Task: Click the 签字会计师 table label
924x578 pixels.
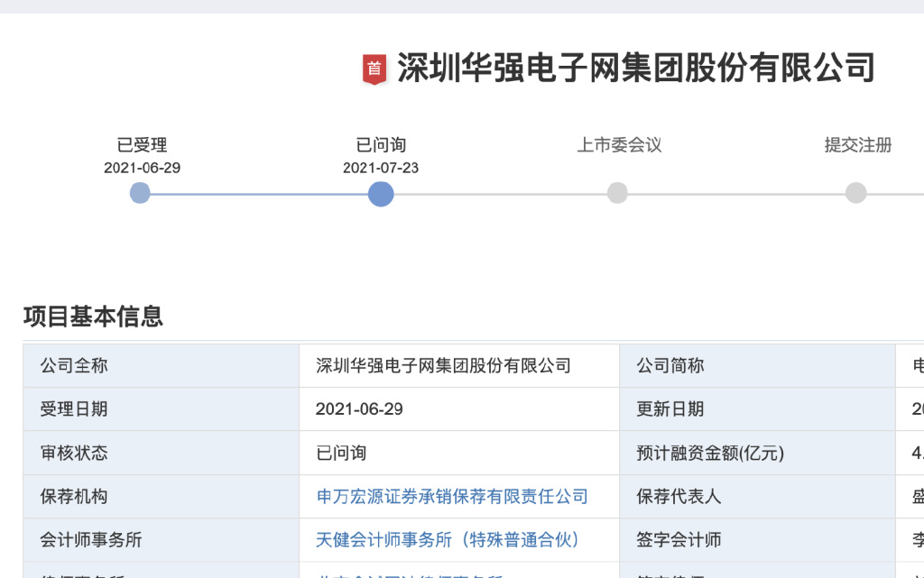Action: tap(679, 540)
